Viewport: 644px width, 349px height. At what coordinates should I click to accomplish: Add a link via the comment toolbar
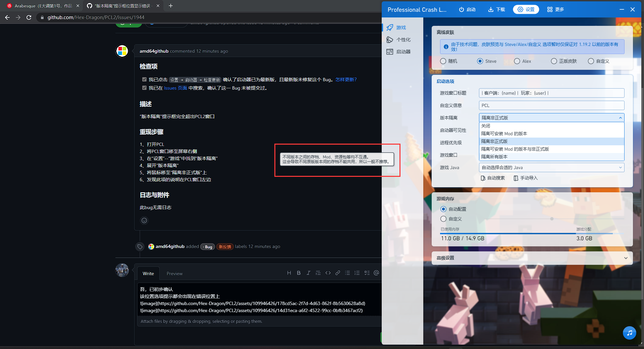[337, 273]
